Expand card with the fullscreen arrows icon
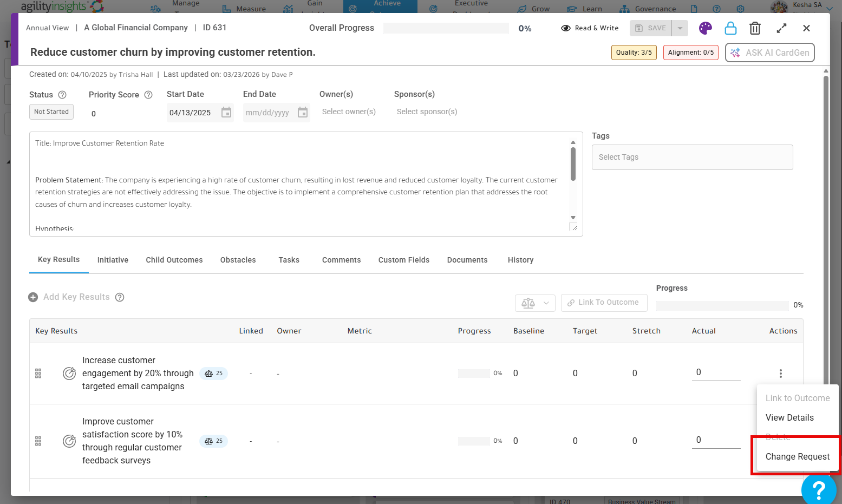The width and height of the screenshot is (842, 504). tap(781, 28)
